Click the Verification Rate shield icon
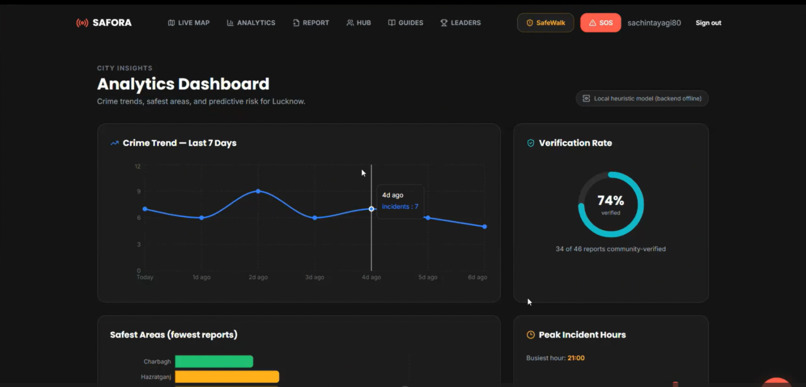 click(x=531, y=143)
